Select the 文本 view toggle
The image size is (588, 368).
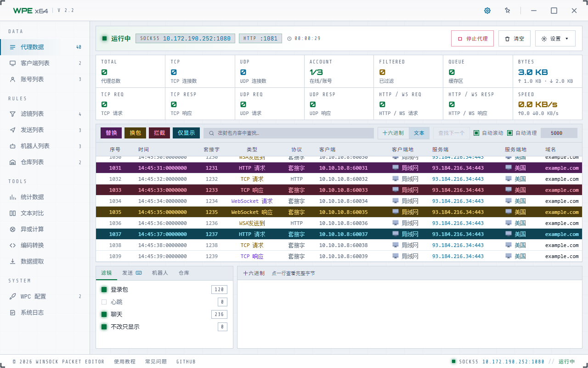point(419,133)
